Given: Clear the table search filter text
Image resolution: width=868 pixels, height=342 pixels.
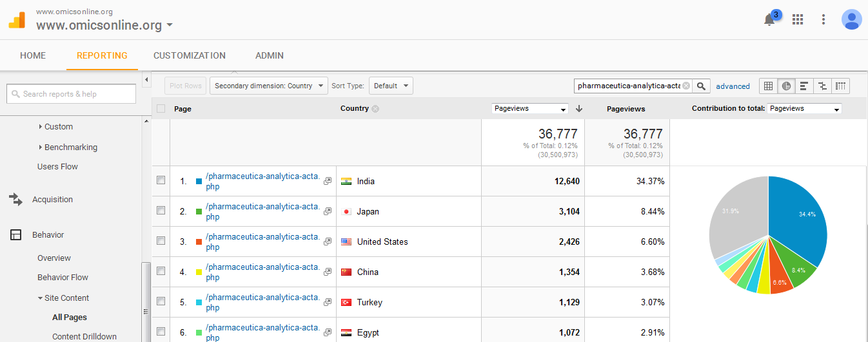Looking at the screenshot, I should 686,86.
